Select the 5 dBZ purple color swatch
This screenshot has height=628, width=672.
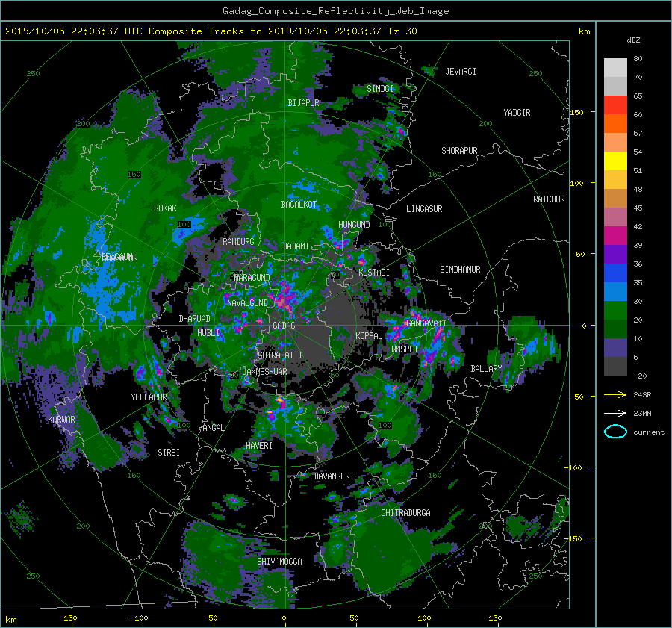tap(615, 348)
